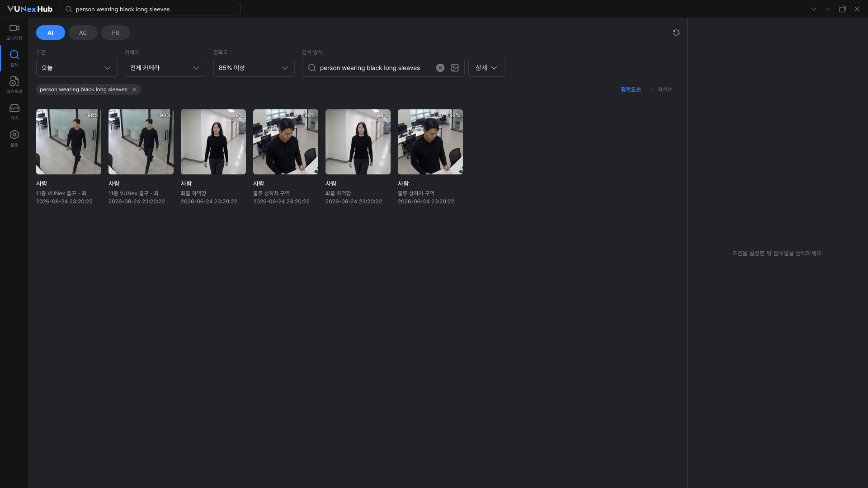868x488 pixels.
Task: Open the first 11층 VUNex 출구 - 좌 thumbnail
Action: [69, 142]
